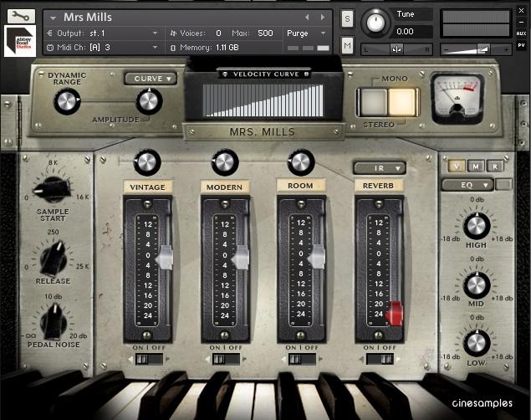The image size is (531, 420).
Task: Mute the instrument with the M button
Action: 347,45
